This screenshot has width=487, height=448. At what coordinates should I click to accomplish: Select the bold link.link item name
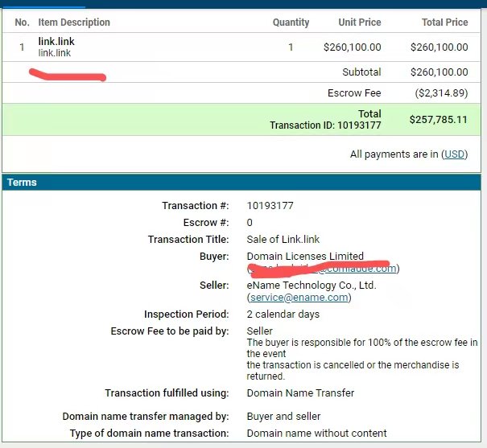[x=56, y=41]
